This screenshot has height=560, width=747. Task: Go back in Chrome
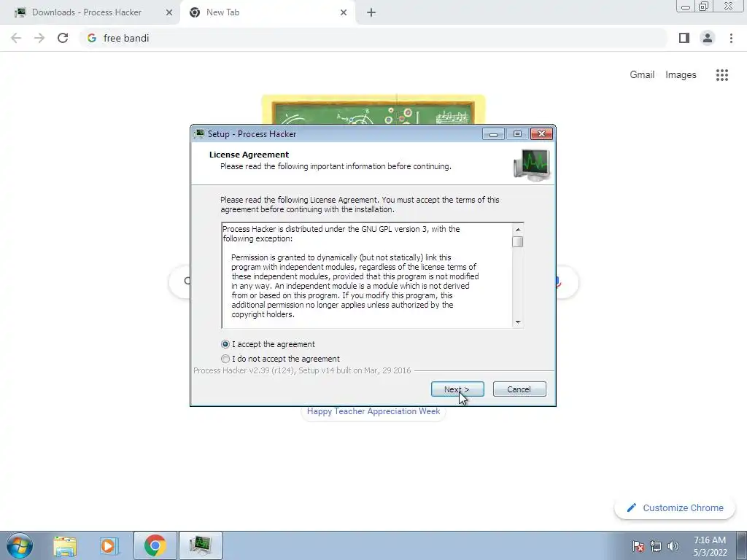(16, 38)
